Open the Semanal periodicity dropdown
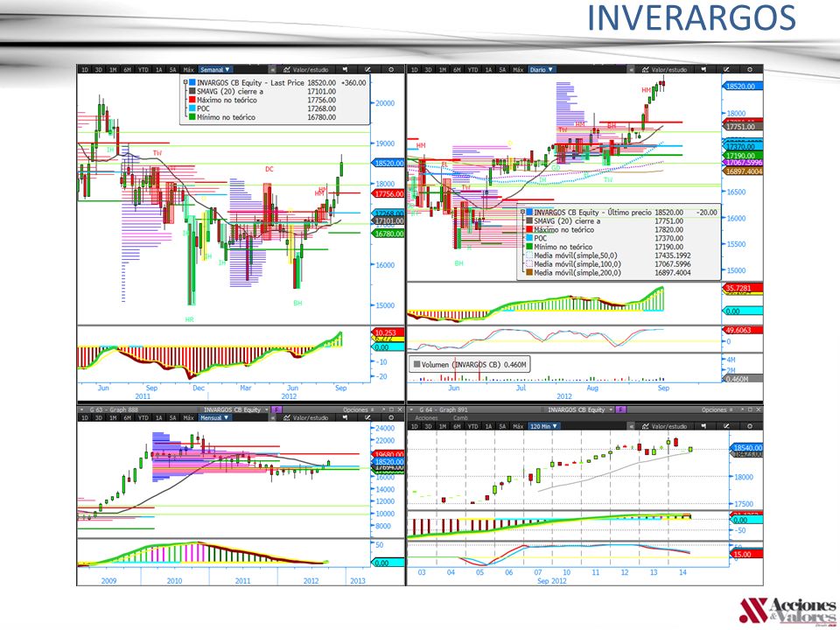 pos(215,70)
